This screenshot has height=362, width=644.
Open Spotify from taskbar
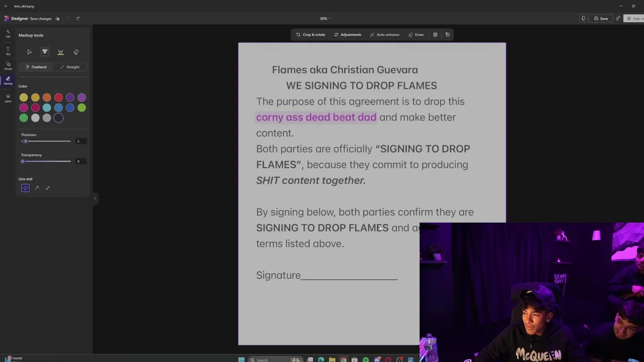pos(366,359)
